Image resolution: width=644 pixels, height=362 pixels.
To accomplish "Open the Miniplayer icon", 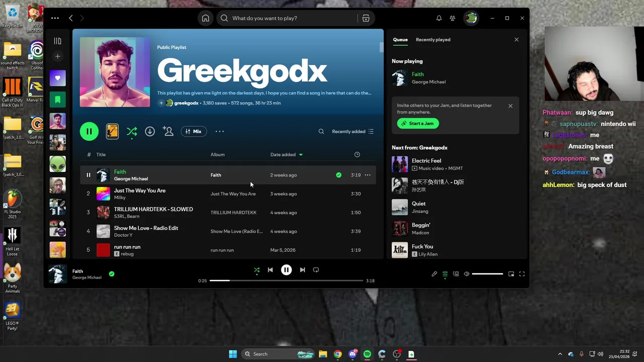I will click(x=511, y=274).
